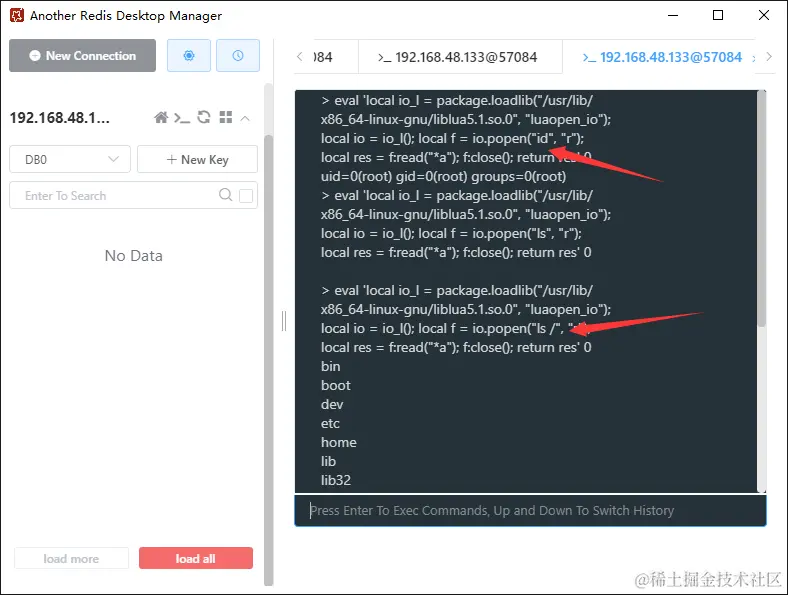Click the 'uid=0(root) gid=0(root) groups=0(root)' output line
Image resolution: width=788 pixels, height=595 pixels.
pos(443,177)
